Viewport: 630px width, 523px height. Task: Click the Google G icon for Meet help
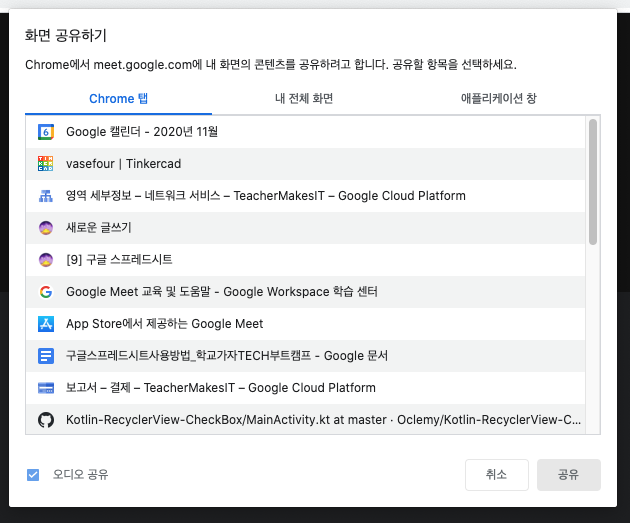coord(46,292)
